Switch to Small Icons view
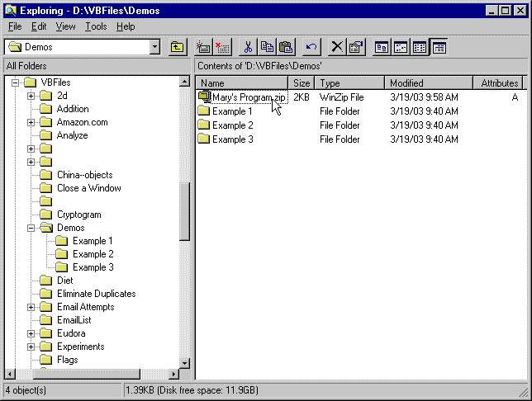The height and width of the screenshot is (401, 532). tap(401, 47)
